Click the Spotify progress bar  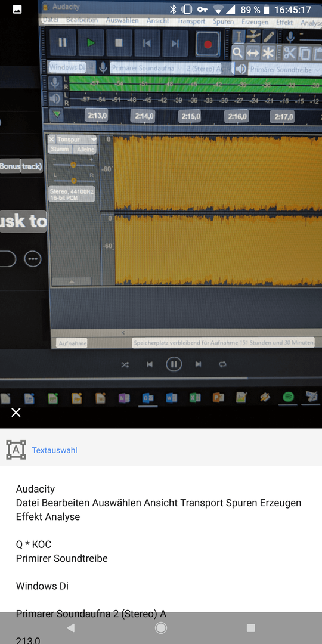[x=161, y=378]
